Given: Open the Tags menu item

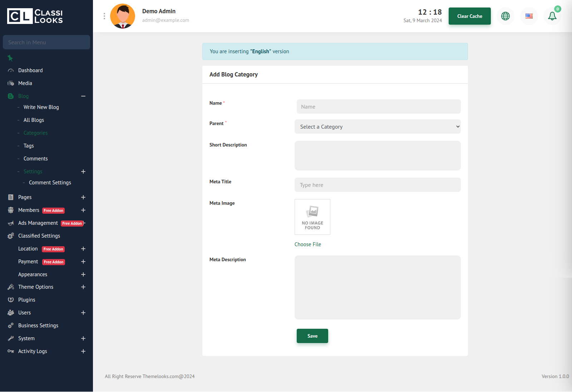Looking at the screenshot, I should (29, 146).
